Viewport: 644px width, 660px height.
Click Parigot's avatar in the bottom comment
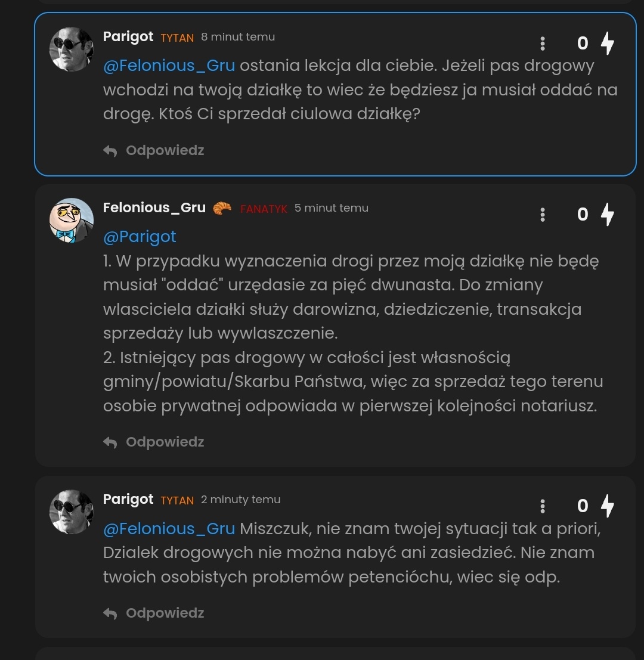pyautogui.click(x=72, y=512)
